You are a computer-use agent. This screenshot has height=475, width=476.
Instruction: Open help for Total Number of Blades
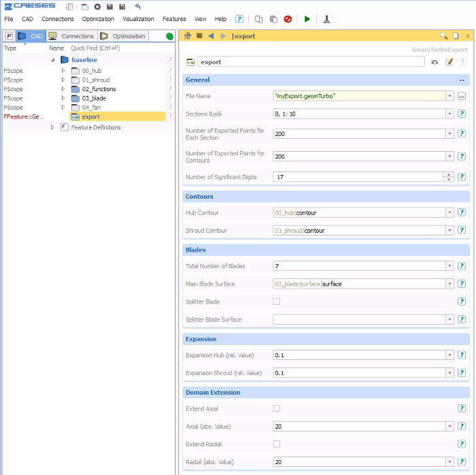click(462, 266)
